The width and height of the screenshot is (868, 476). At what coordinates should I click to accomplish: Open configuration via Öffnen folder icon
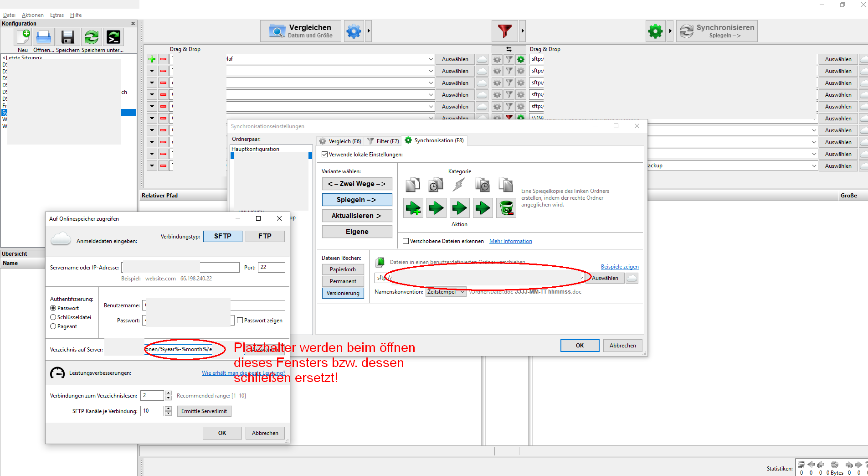pyautogui.click(x=44, y=37)
